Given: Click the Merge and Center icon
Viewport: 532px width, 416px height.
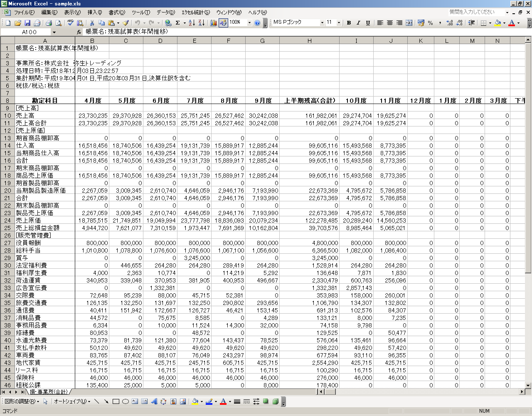Looking at the screenshot, I should tap(409, 23).
